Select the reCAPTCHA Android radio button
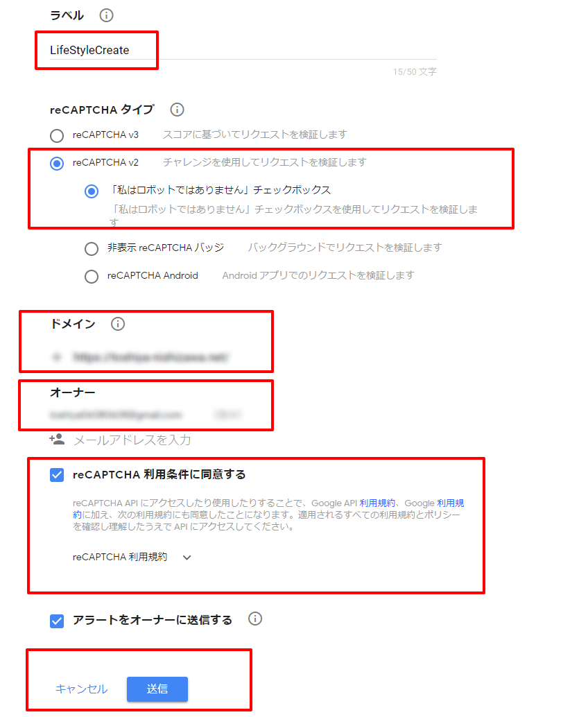Image resolution: width=588 pixels, height=717 pixels. point(92,277)
